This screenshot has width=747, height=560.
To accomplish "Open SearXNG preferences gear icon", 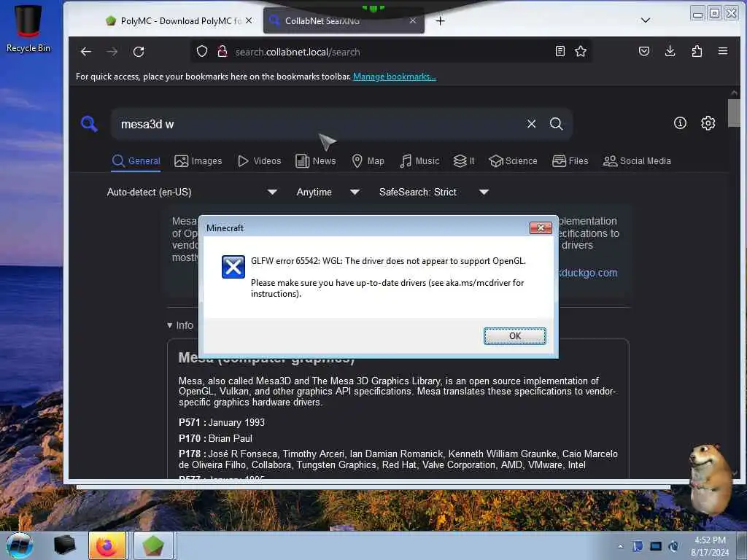I will [x=708, y=122].
